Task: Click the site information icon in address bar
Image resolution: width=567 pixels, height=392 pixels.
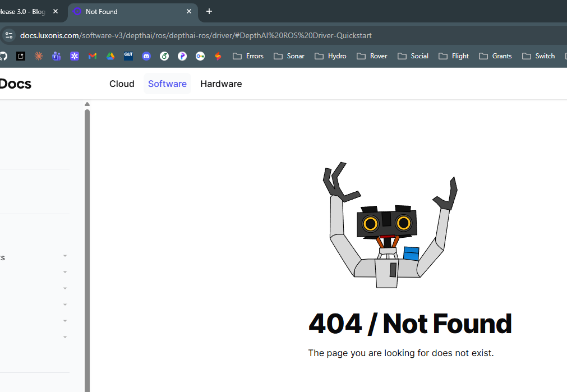Action: point(8,35)
